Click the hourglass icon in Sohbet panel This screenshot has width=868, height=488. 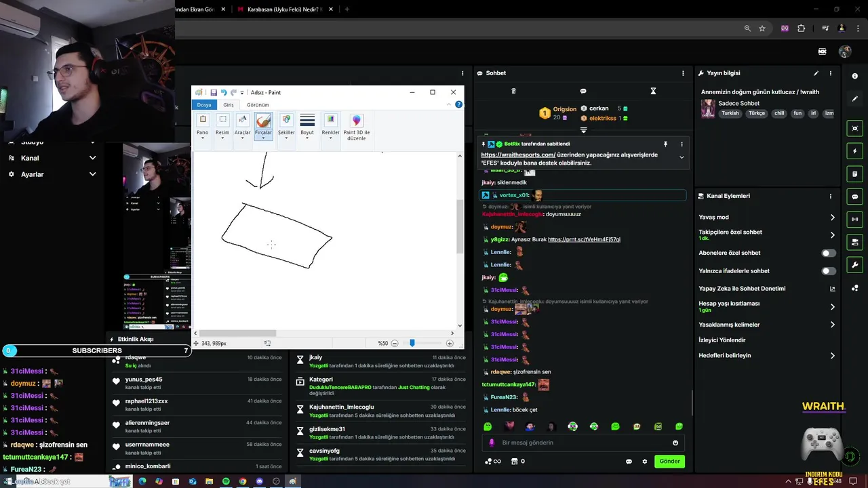(653, 91)
